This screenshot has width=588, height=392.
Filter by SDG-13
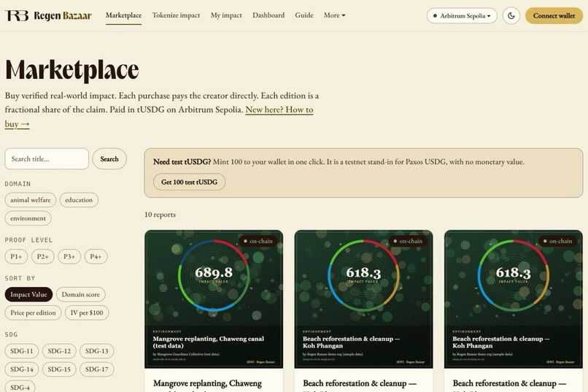pyautogui.click(x=97, y=351)
